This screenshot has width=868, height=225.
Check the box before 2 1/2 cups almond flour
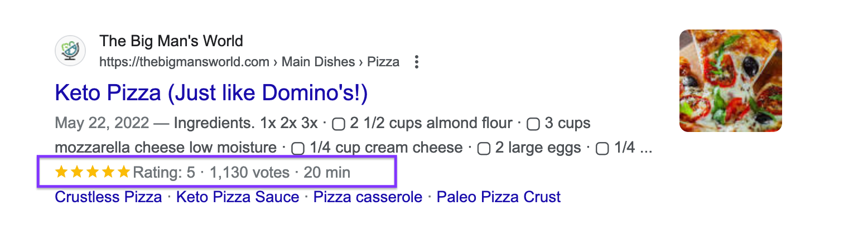[x=338, y=124]
